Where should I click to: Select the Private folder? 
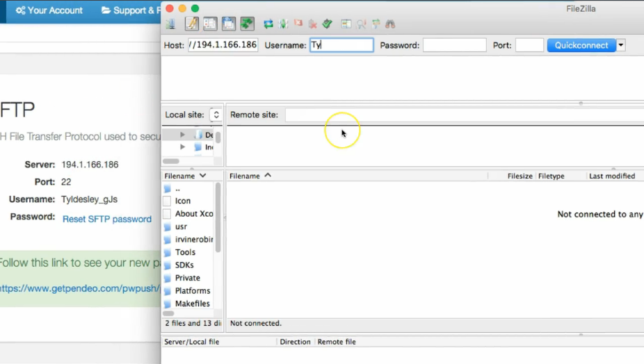point(187,278)
